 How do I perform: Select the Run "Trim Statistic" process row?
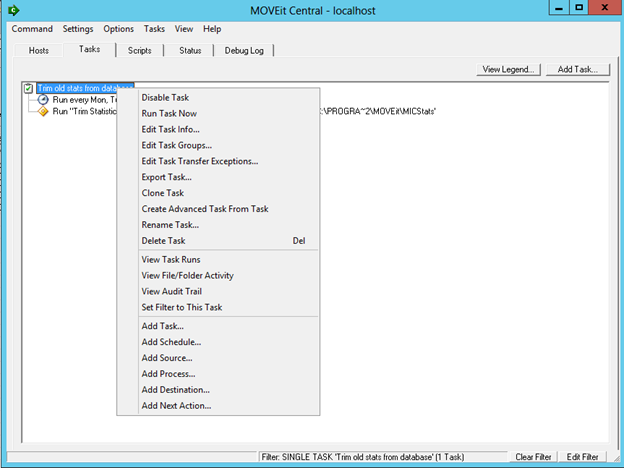[84, 111]
